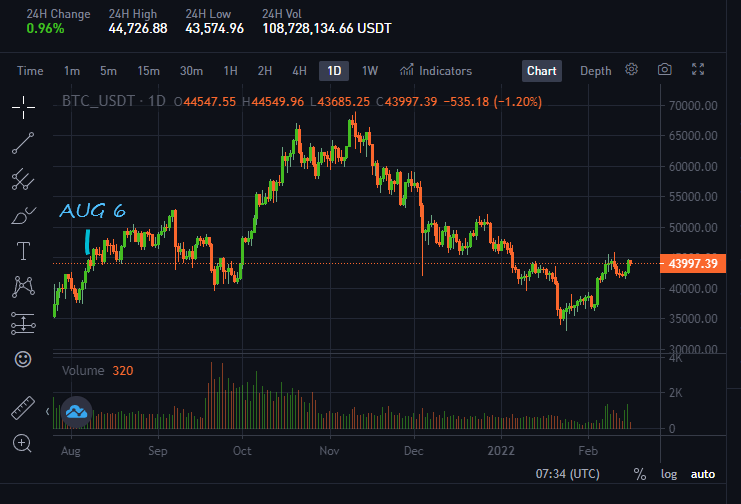This screenshot has width=741, height=504.
Task: Collapse the volume pane arrow
Action: click(47, 412)
